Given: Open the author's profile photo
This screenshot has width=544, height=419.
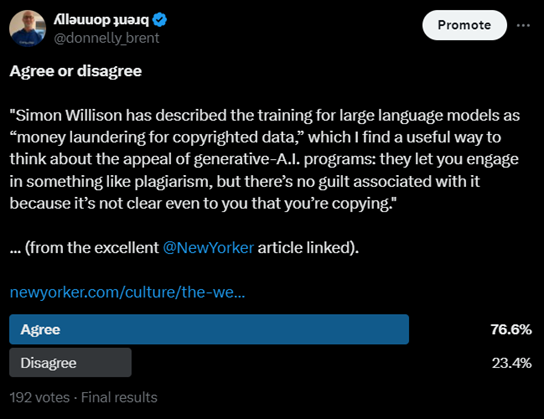Looking at the screenshot, I should tap(27, 28).
